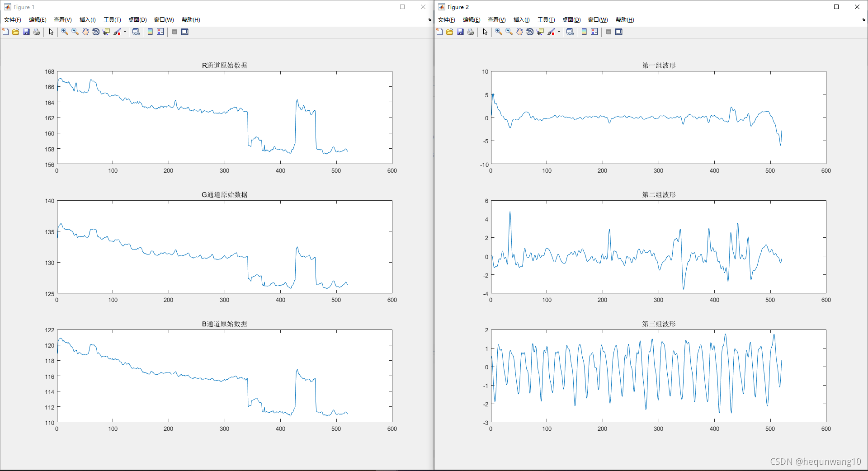Open 桌面(D) menu in Figure 2
Image resolution: width=868 pixels, height=471 pixels.
point(571,20)
